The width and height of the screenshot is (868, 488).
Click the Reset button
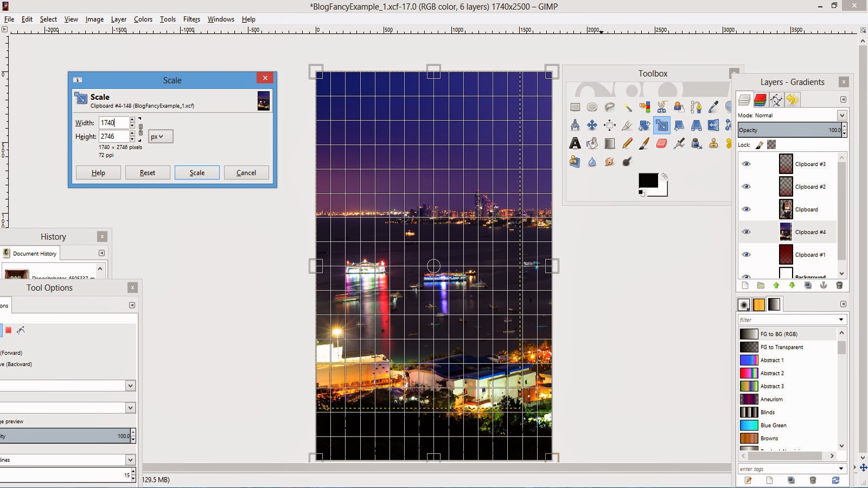pyautogui.click(x=148, y=172)
